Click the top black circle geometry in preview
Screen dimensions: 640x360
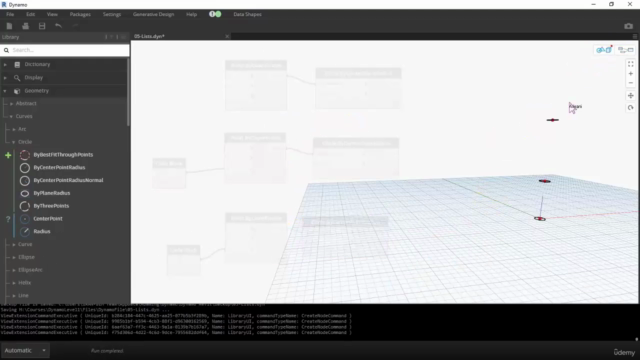click(553, 120)
